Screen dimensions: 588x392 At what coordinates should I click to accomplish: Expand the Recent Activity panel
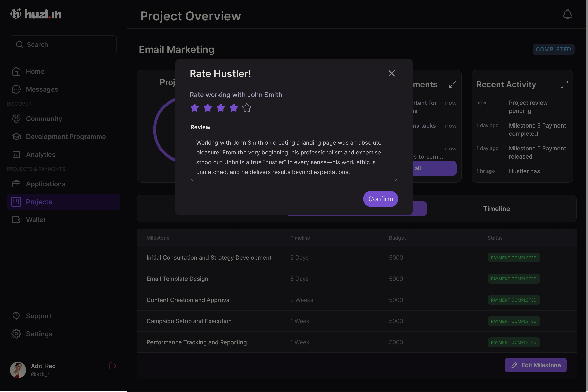pyautogui.click(x=564, y=84)
